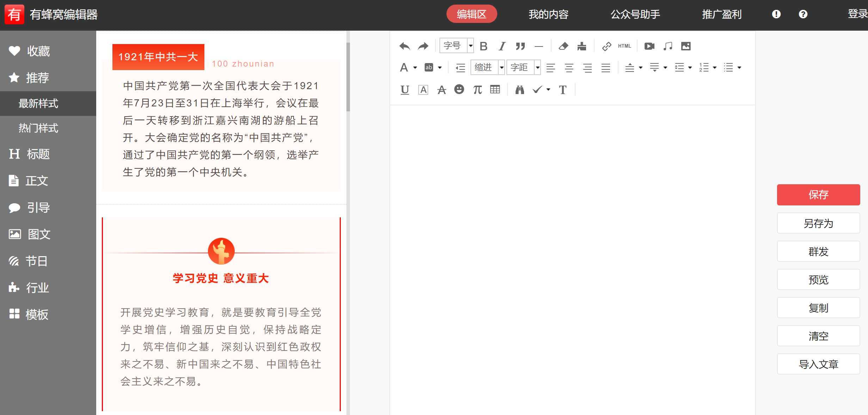Open the emoji smiley picker
Screen dimensions: 868x415
[459, 89]
